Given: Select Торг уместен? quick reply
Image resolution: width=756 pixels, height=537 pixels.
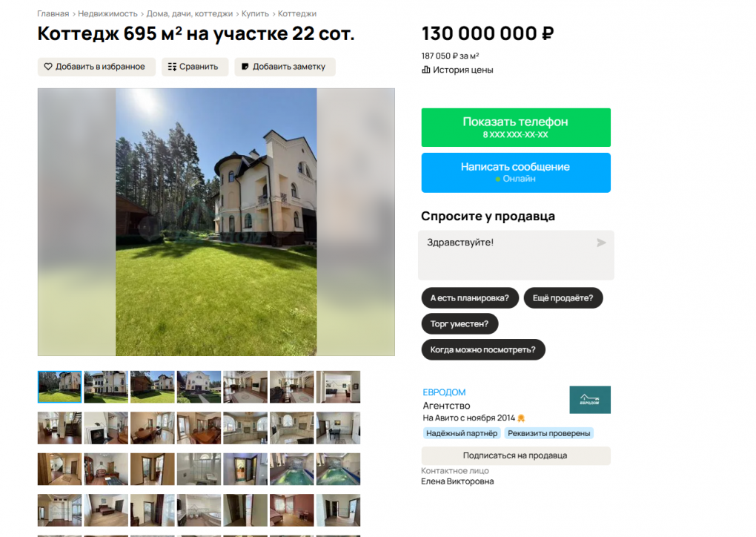Looking at the screenshot, I should 460,323.
